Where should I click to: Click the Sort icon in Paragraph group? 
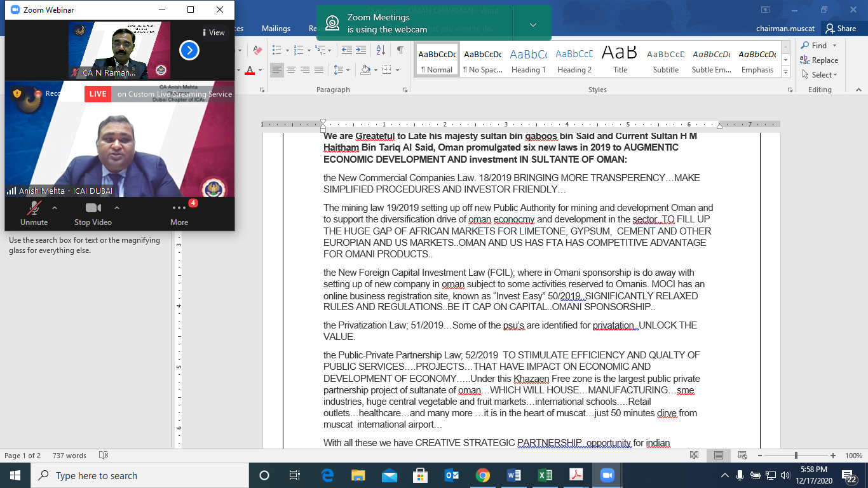[x=380, y=50]
